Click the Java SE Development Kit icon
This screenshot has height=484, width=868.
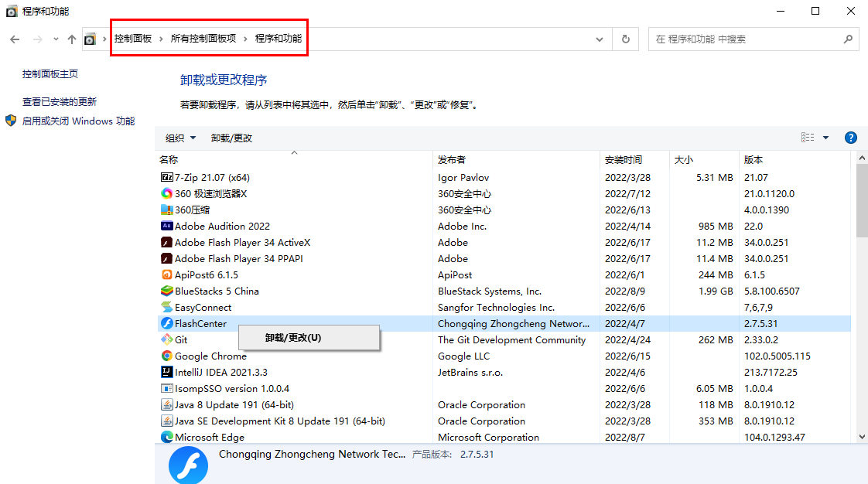tap(166, 421)
